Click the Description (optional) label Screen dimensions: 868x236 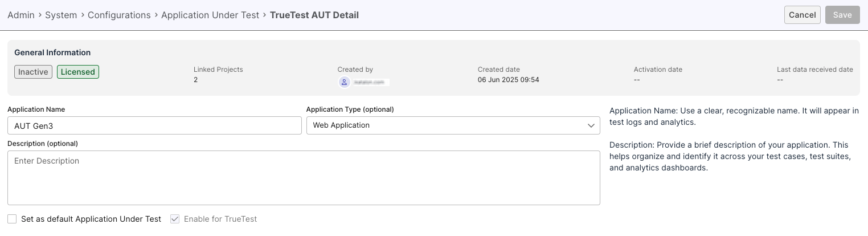[43, 144]
